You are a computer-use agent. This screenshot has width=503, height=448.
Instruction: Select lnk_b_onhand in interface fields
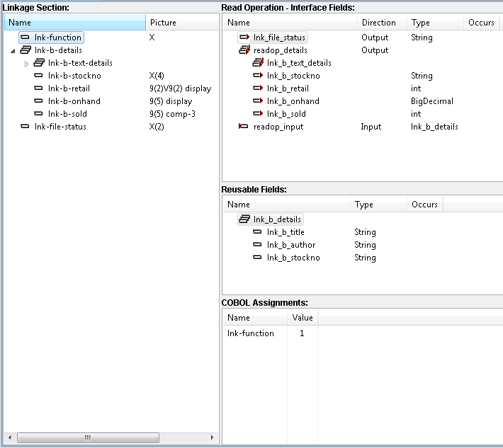pos(290,101)
